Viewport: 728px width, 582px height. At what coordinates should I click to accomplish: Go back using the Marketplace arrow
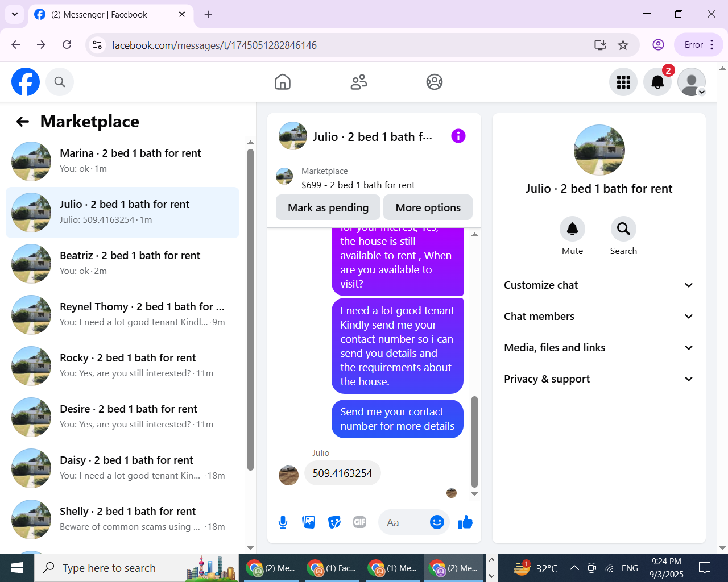click(x=23, y=122)
